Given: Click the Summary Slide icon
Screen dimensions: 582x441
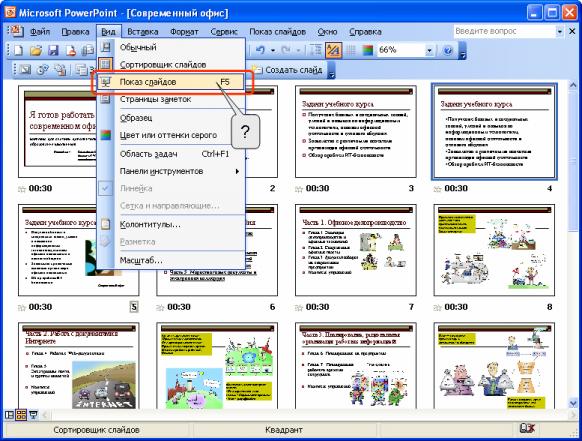Looking at the screenshot, I should pos(60,70).
